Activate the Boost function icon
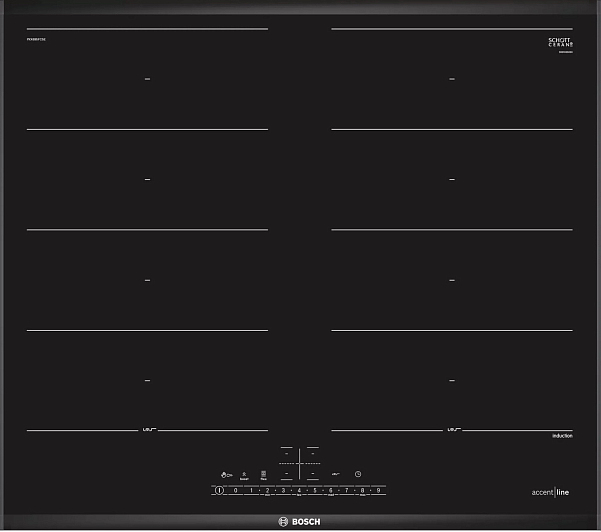 tap(244, 475)
